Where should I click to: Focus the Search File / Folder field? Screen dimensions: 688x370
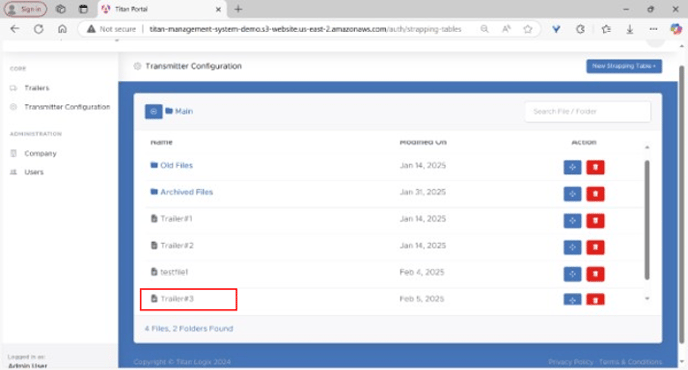[x=588, y=111]
